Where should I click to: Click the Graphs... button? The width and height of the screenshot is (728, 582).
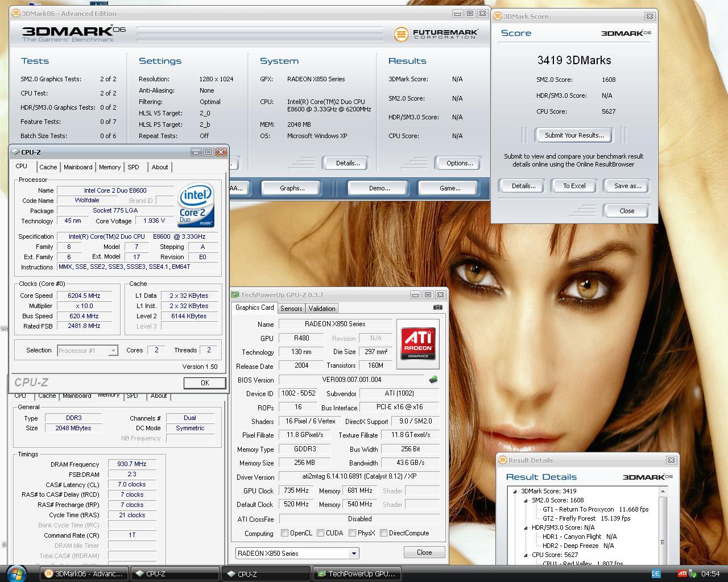(x=292, y=188)
